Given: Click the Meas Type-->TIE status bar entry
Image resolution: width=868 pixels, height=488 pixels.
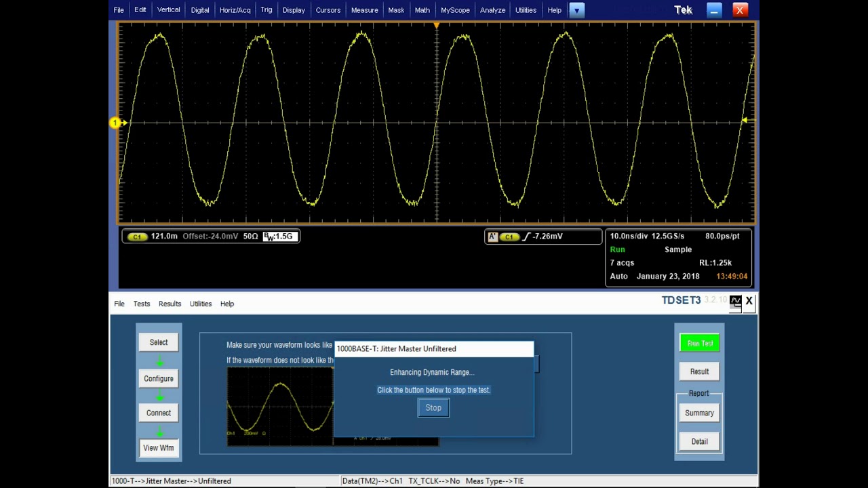Looking at the screenshot, I should click(494, 481).
